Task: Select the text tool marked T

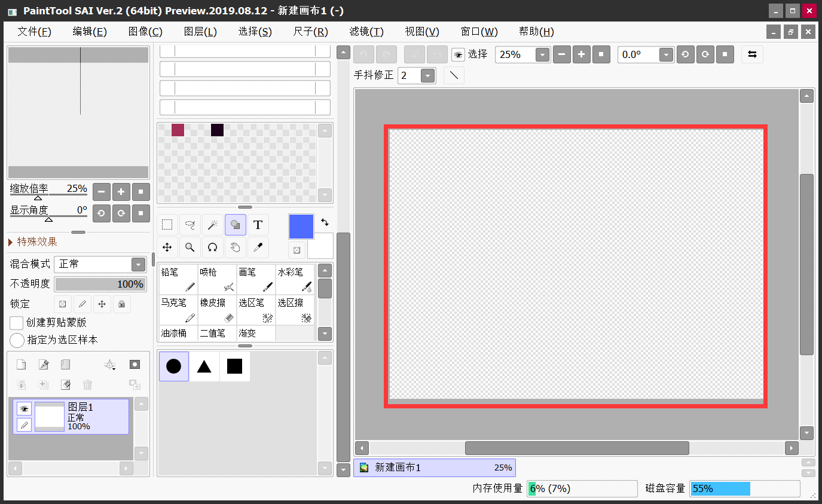Action: pos(258,225)
